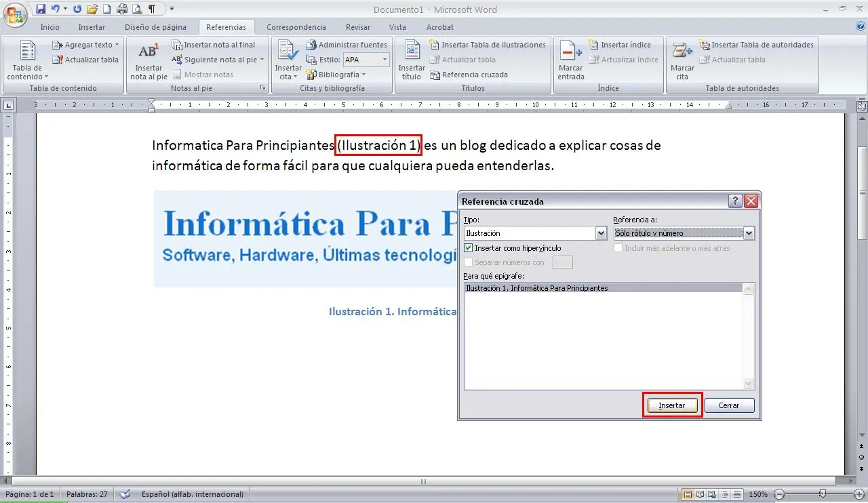Open a file using the folder icon
Viewport: 868px width, 503px height.
coord(92,9)
